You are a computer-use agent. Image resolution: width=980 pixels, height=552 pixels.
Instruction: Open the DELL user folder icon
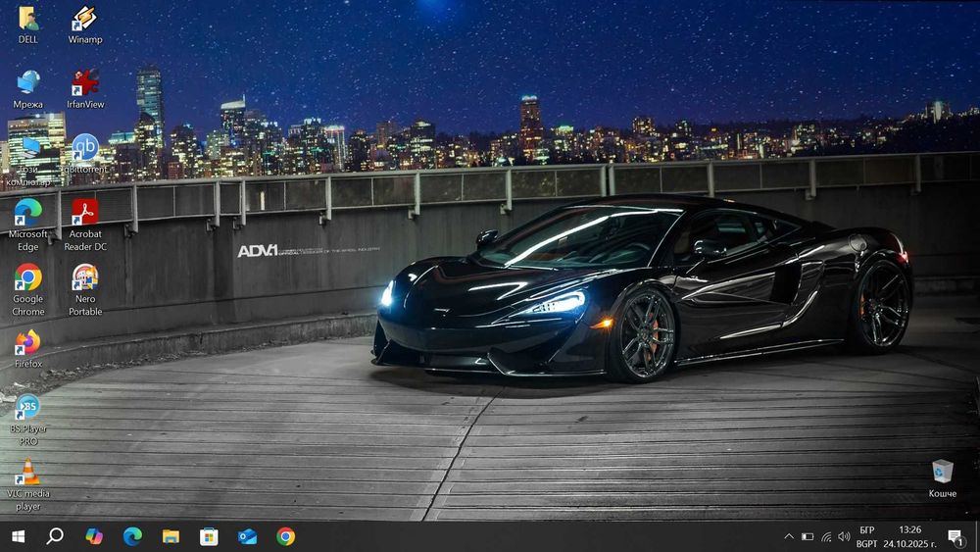[x=27, y=25]
